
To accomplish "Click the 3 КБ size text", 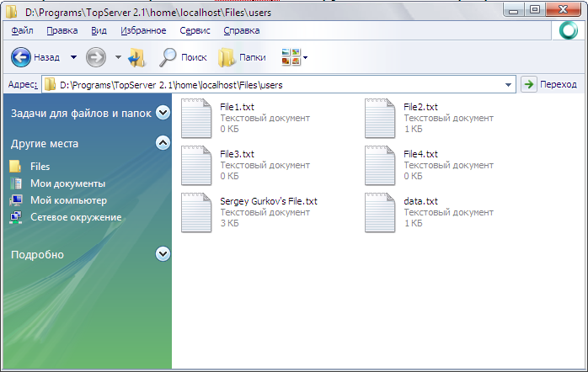I will point(229,223).
